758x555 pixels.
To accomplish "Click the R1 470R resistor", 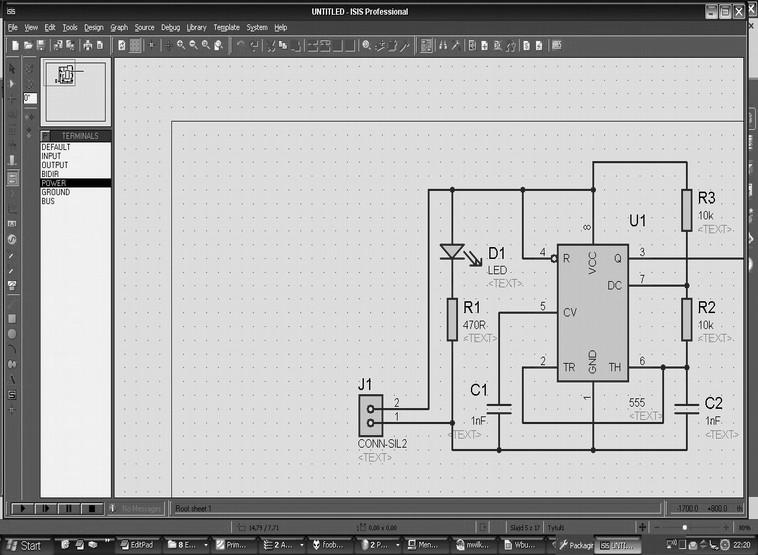I will (x=452, y=320).
